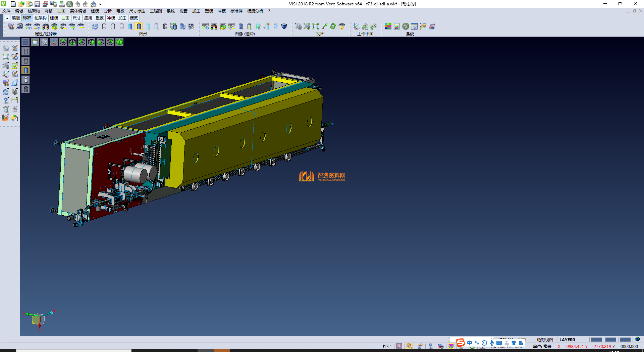The image size is (644, 352).
Task: Open the 分析 menu
Action: [107, 11]
